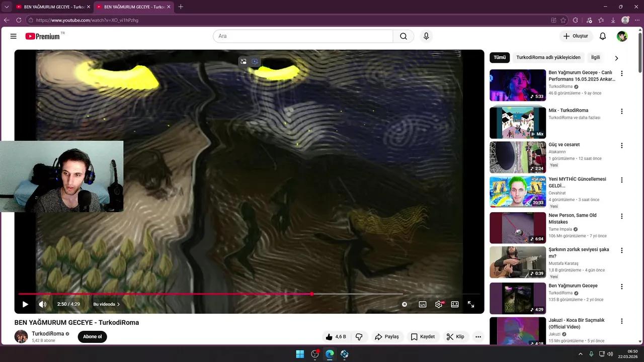Dislike the video
This screenshot has width=644, height=362.
point(359,337)
